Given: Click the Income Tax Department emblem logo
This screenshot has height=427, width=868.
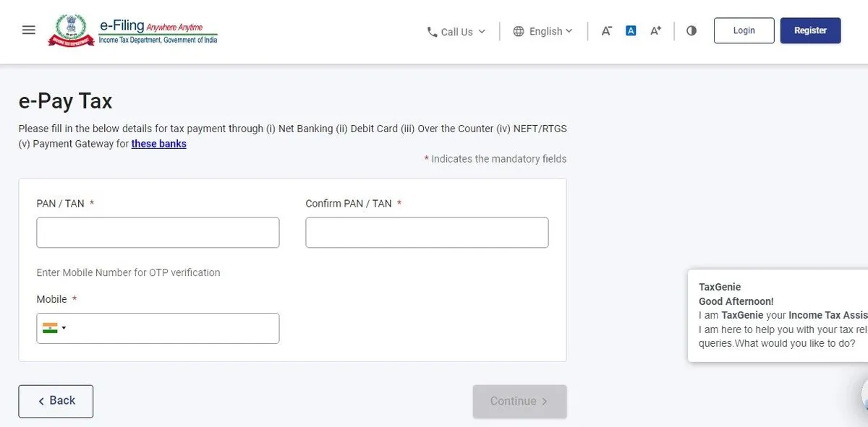Looking at the screenshot, I should pos(71,30).
